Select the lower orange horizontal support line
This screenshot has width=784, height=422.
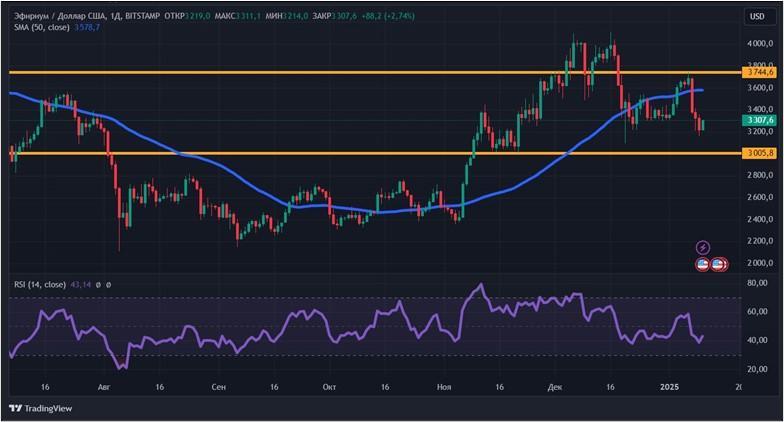click(x=300, y=153)
